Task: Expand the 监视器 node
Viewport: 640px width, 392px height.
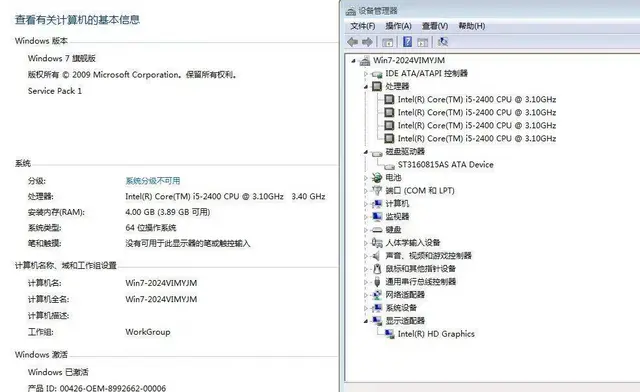Action: 366,217
